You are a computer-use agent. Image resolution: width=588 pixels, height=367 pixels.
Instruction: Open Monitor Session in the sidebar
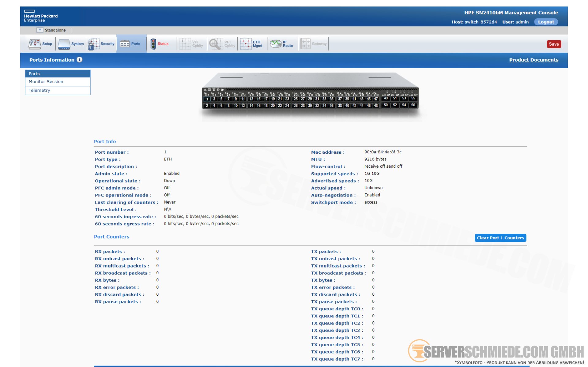pyautogui.click(x=46, y=82)
